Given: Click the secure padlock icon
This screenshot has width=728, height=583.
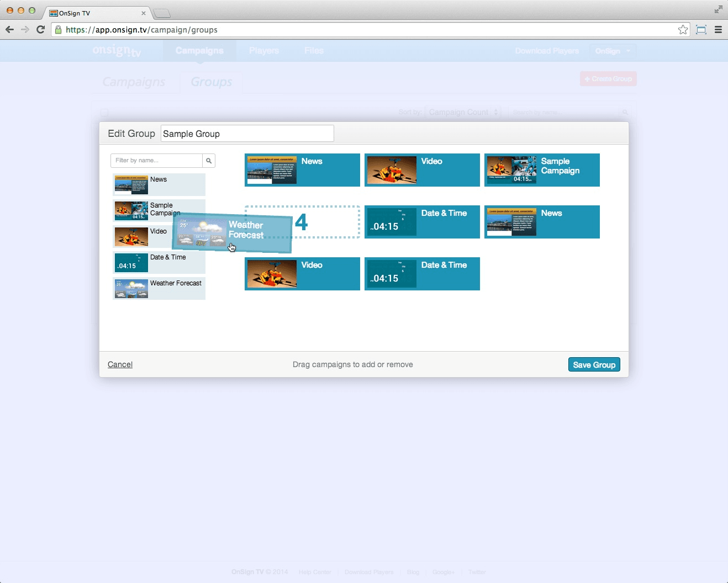Looking at the screenshot, I should tap(58, 30).
